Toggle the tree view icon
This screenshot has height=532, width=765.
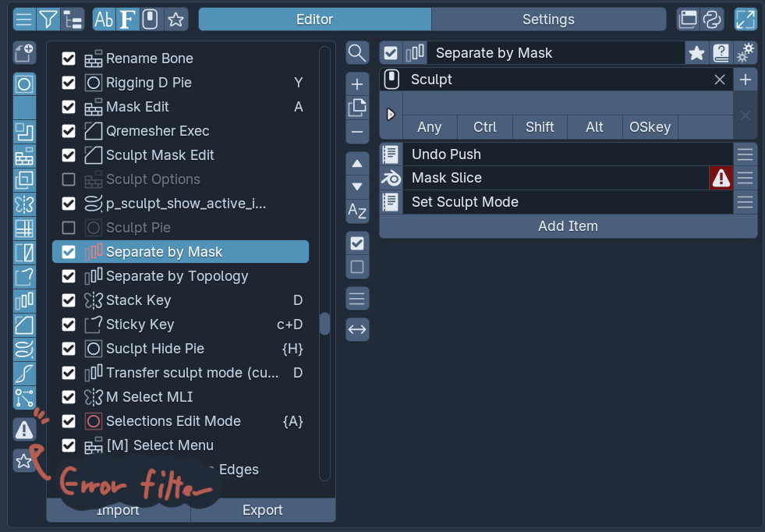pyautogui.click(x=73, y=20)
